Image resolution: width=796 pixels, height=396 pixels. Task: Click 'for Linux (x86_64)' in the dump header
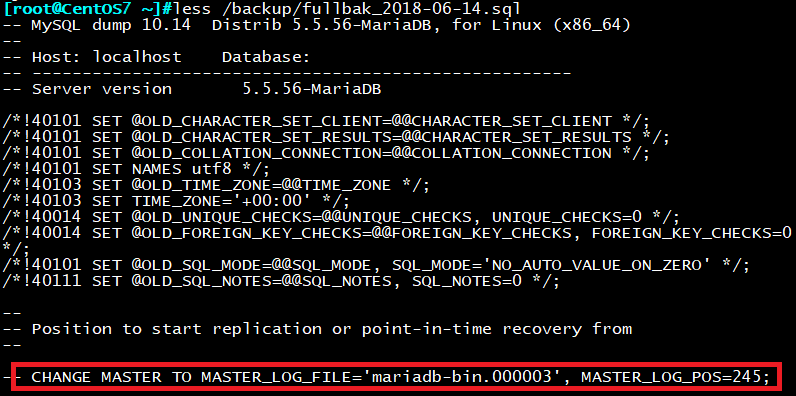pyautogui.click(x=541, y=24)
